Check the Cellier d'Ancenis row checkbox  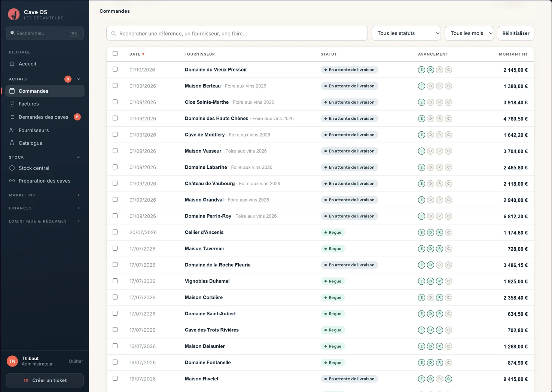pos(115,232)
